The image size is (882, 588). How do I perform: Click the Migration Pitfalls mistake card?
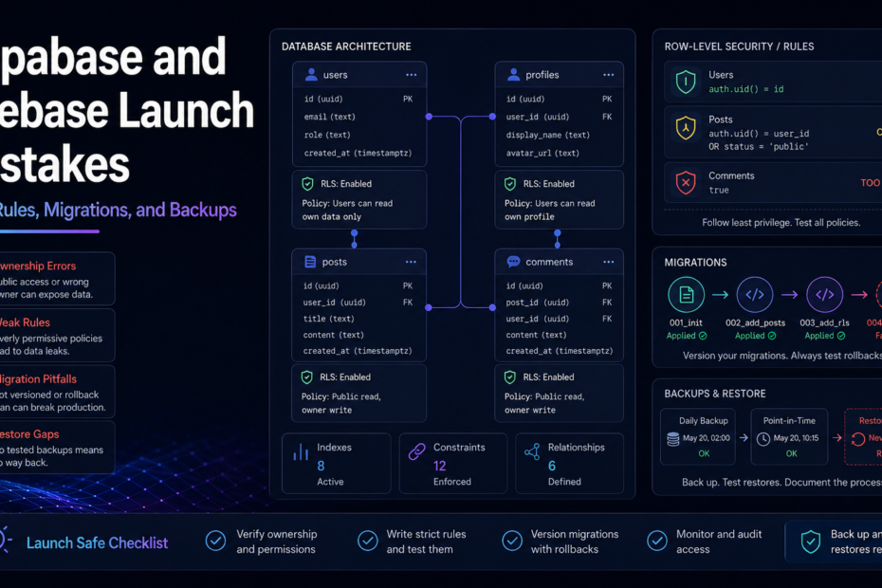point(56,393)
